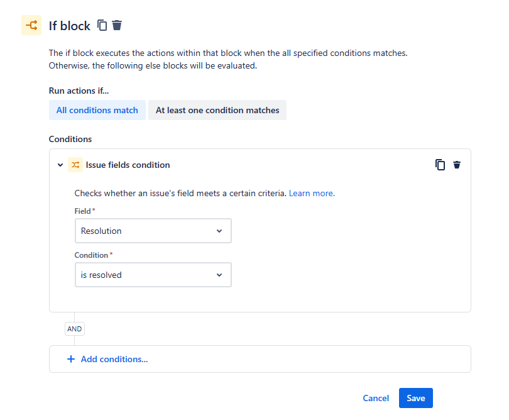Duplicate the If block using copy icon

[102, 26]
